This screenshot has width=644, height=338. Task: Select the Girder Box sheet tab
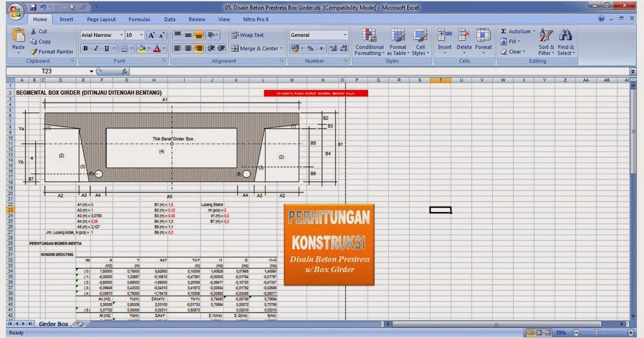pos(53,324)
